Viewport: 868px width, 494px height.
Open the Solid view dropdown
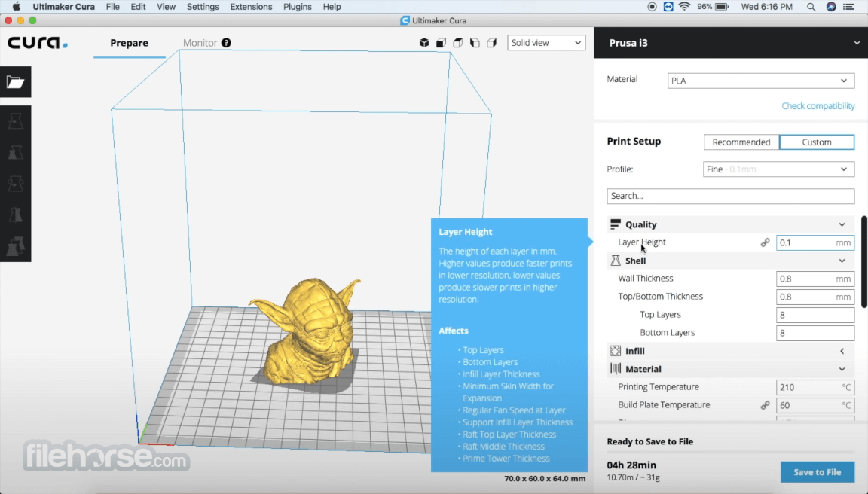pyautogui.click(x=546, y=43)
